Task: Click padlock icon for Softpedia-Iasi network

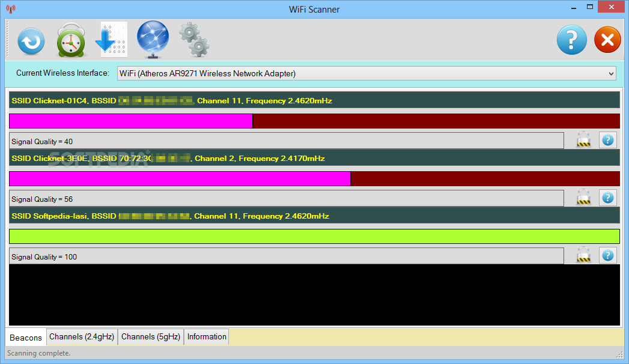Action: point(584,255)
